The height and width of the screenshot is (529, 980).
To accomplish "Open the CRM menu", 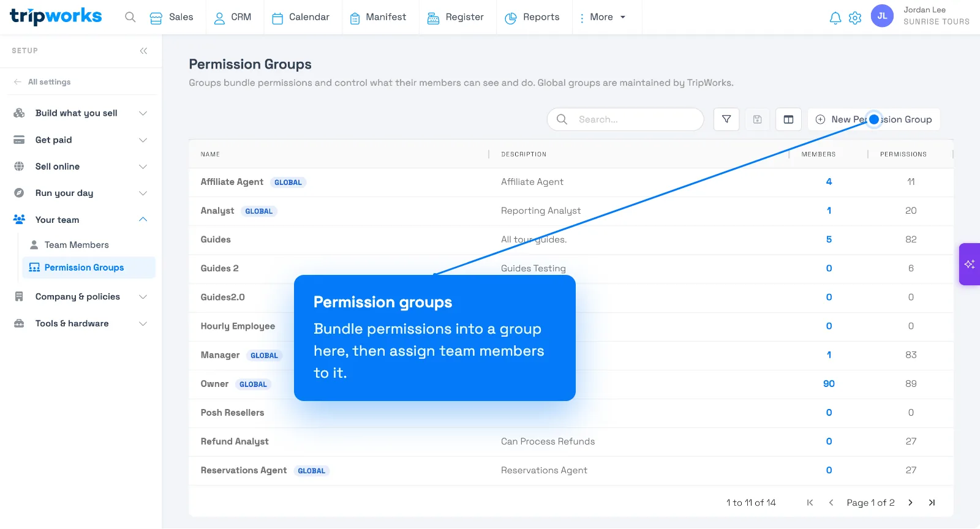I will (x=233, y=17).
